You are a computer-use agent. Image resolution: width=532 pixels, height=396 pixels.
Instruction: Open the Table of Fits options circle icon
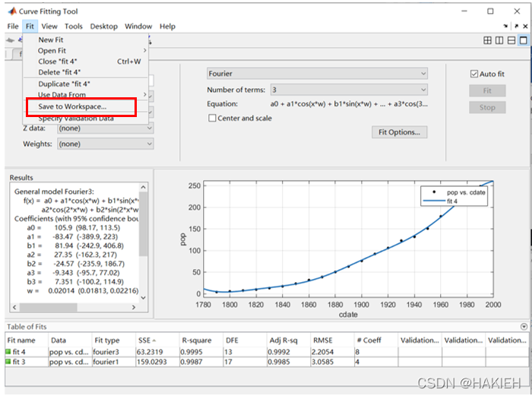(524, 327)
